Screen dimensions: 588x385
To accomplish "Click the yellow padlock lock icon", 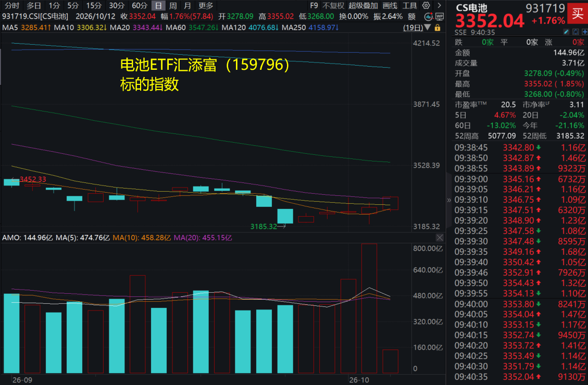I will pyautogui.click(x=437, y=28).
